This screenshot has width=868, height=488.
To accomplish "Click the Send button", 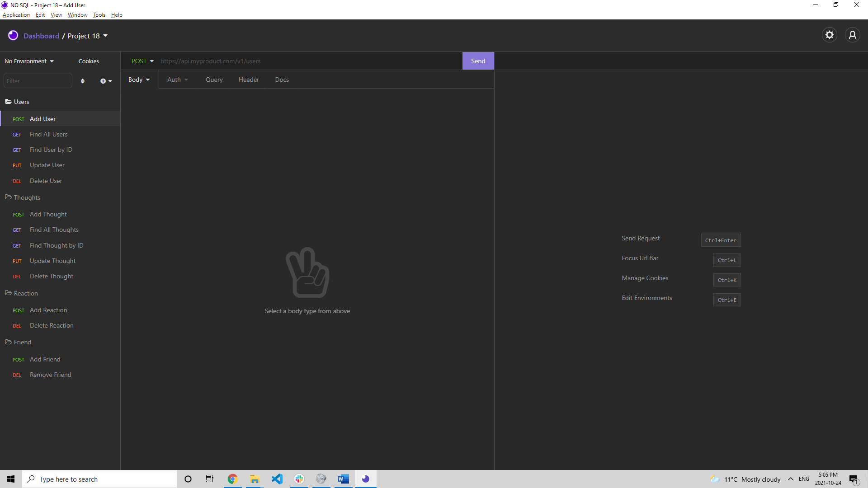I will coord(478,61).
